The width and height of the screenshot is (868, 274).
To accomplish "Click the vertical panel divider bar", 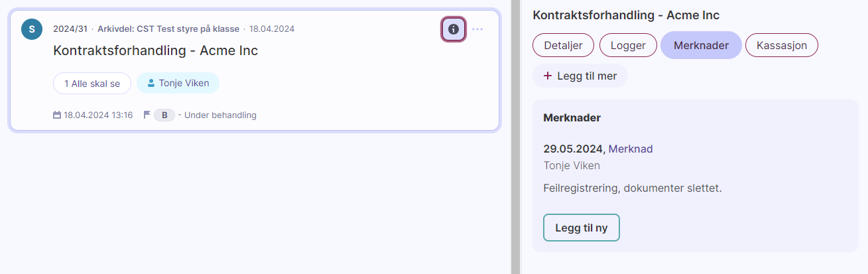I will click(x=515, y=137).
